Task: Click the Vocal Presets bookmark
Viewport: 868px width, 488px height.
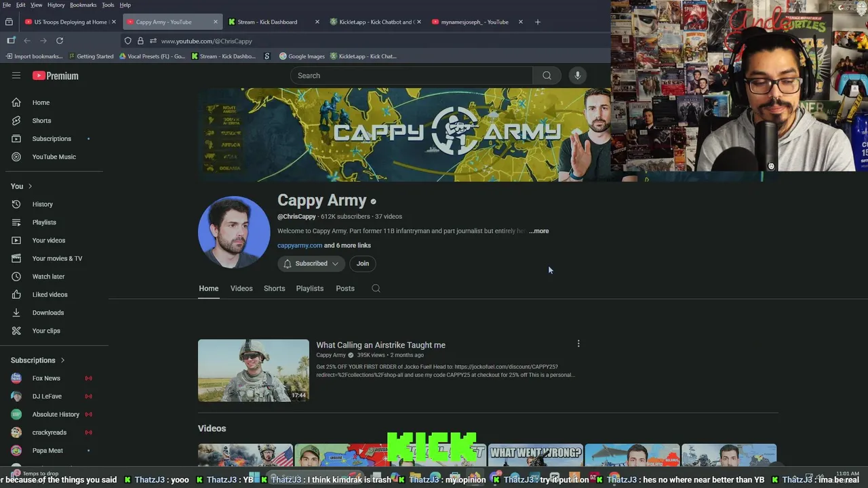Action: pos(152,56)
